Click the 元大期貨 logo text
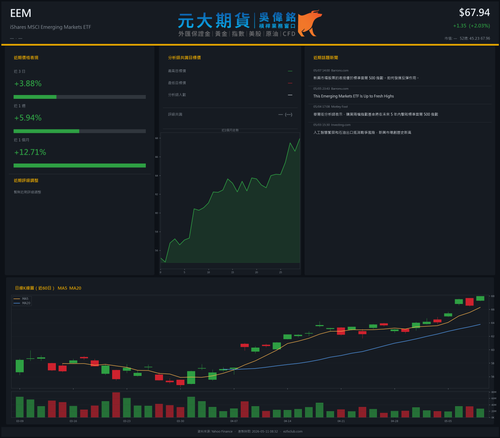 [x=214, y=21]
